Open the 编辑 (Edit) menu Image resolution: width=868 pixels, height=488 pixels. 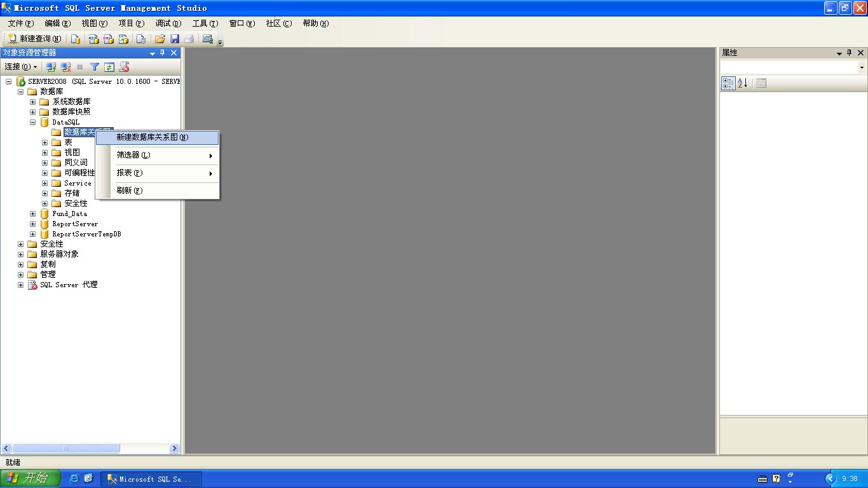(x=58, y=24)
